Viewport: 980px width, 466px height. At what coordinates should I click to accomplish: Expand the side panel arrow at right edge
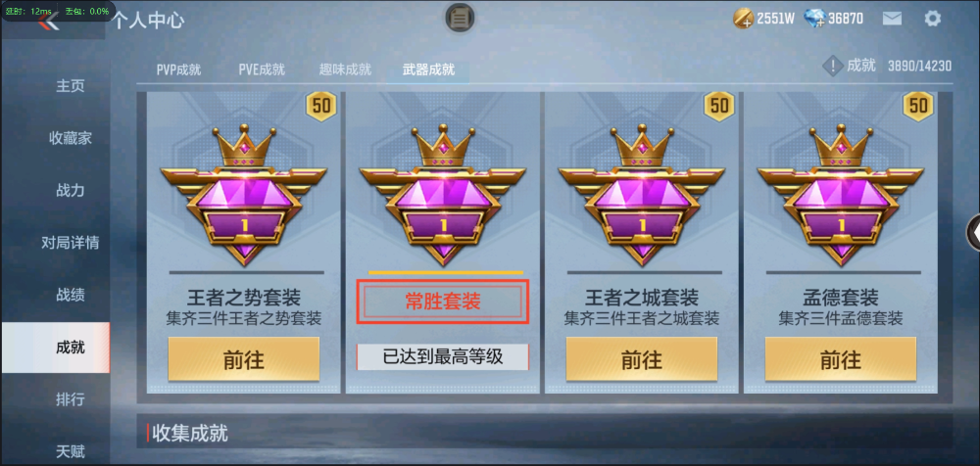pos(973,232)
